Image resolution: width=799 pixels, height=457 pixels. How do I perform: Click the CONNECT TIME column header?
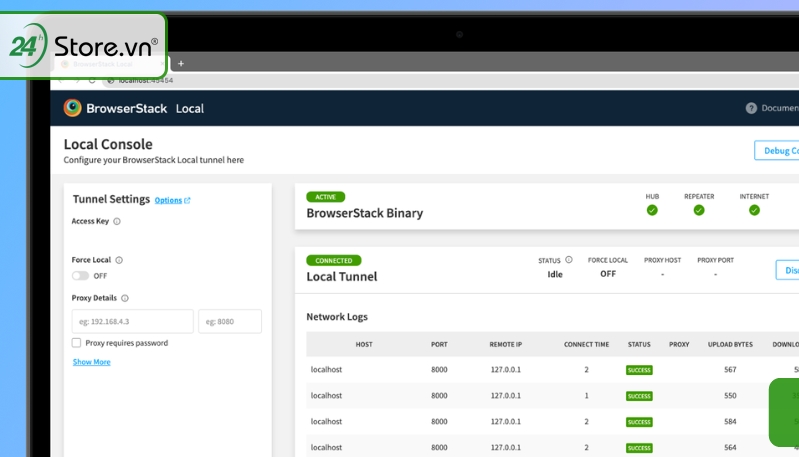[x=587, y=344]
